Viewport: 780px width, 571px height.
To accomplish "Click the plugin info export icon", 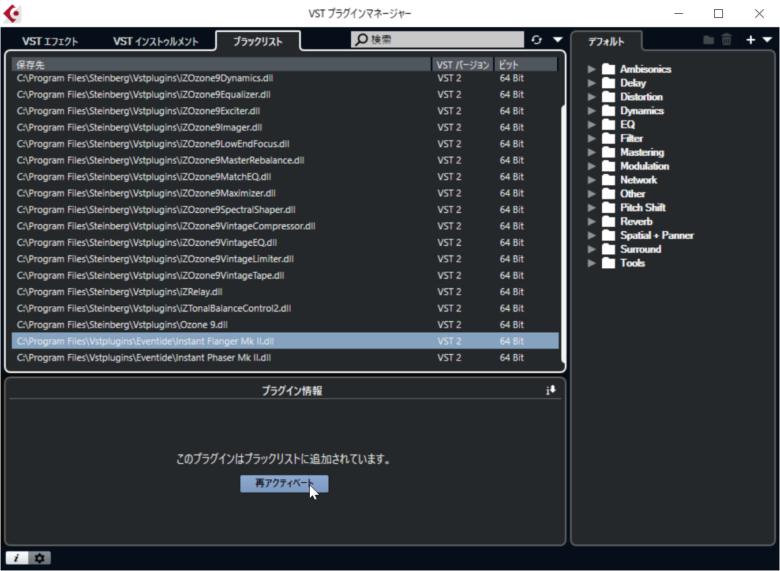I will tap(551, 390).
